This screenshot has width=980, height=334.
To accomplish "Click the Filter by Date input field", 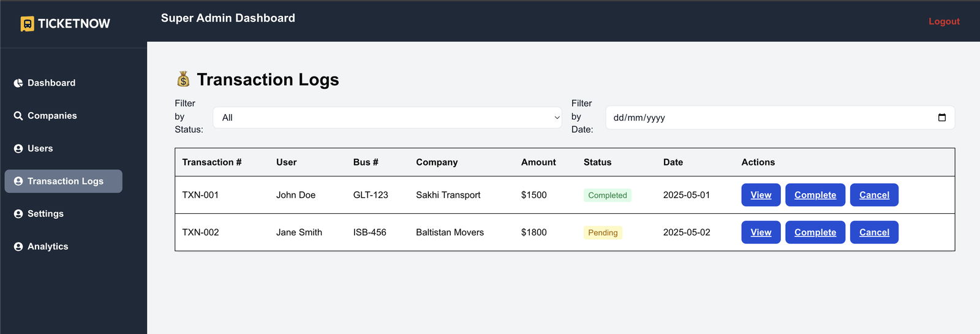I will [x=780, y=118].
